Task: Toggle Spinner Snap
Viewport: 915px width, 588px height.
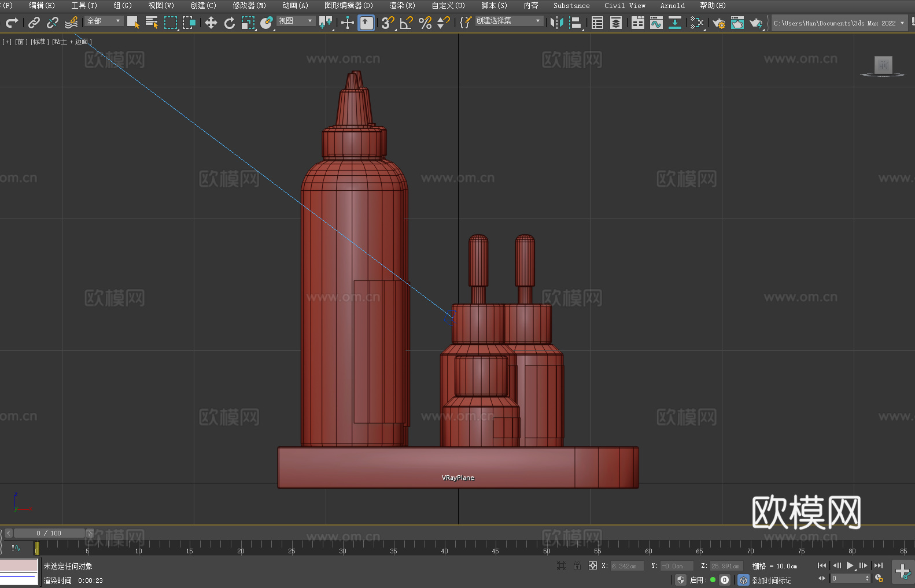Action: pos(444,23)
